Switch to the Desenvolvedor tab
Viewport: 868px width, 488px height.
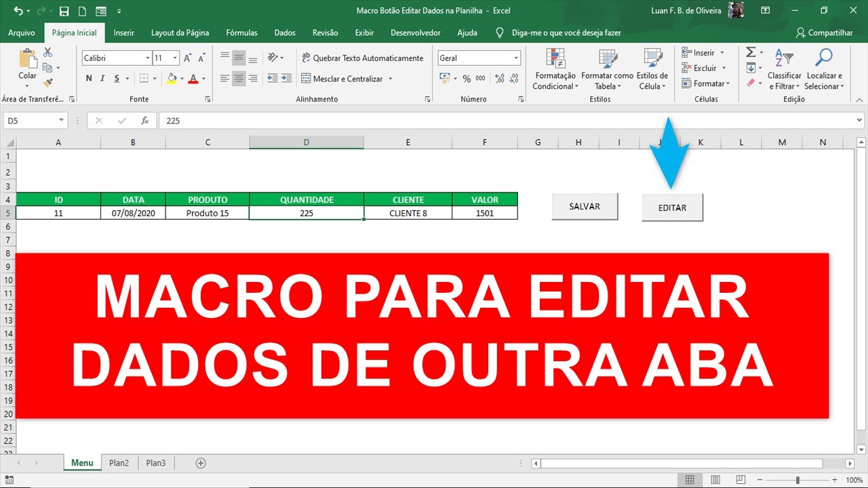click(416, 33)
